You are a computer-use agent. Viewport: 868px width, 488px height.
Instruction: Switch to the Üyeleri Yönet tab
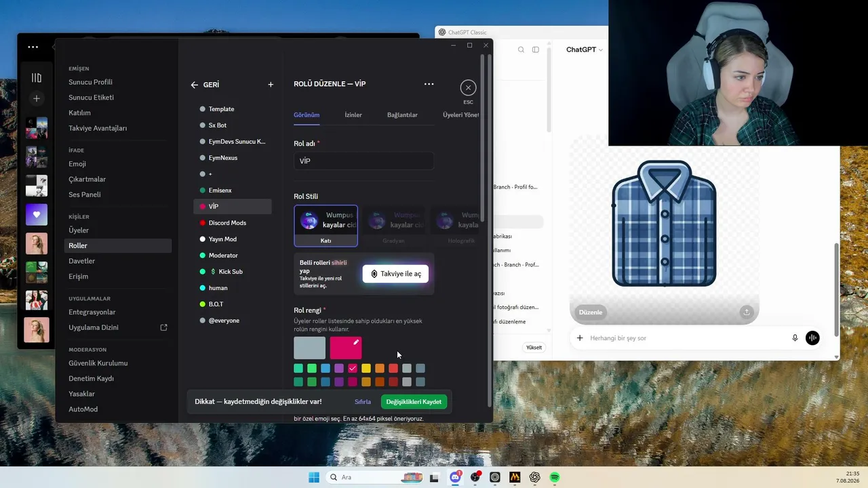click(x=461, y=115)
